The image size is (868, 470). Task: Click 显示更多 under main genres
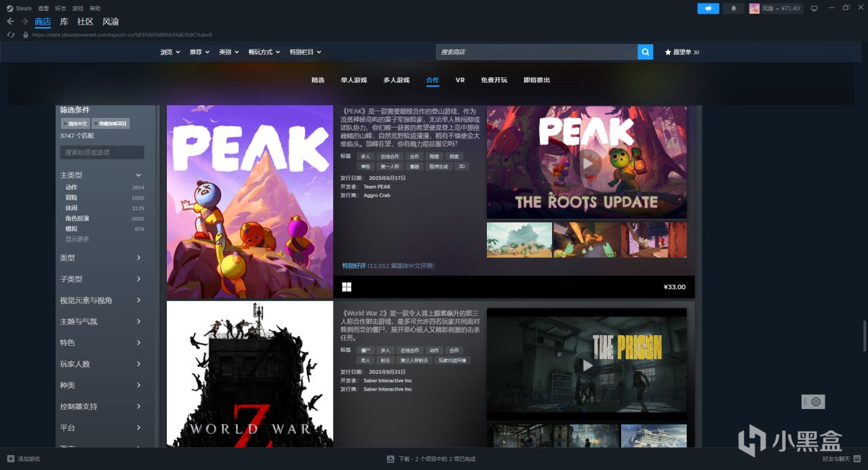pos(77,239)
